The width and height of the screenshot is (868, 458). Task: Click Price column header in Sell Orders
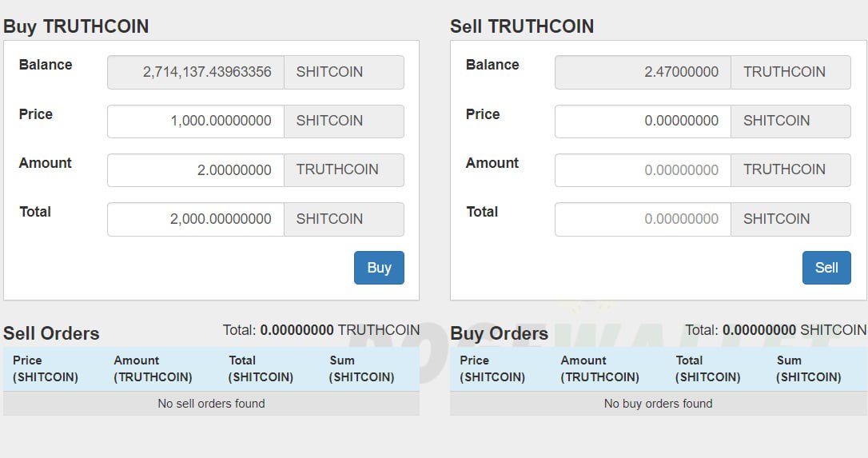46,368
